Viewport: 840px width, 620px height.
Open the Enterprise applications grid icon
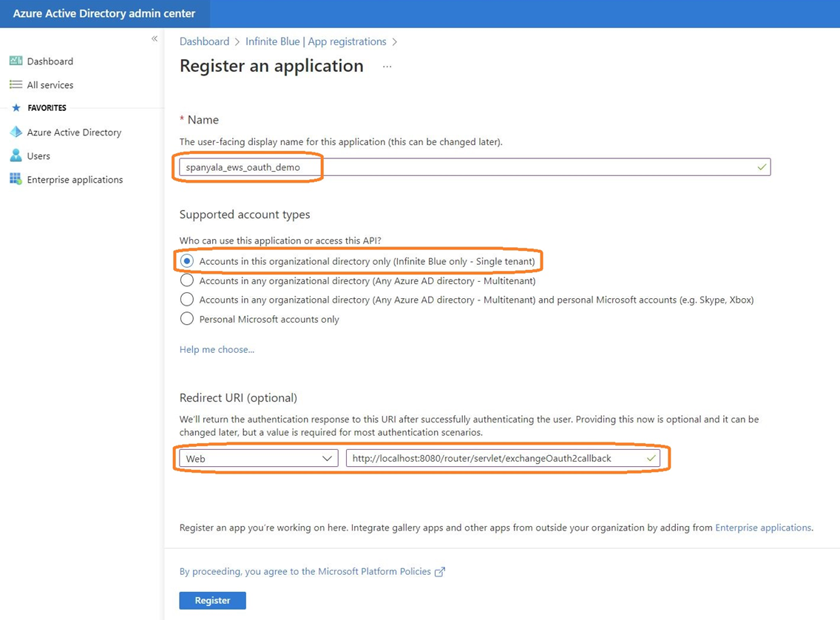point(16,179)
